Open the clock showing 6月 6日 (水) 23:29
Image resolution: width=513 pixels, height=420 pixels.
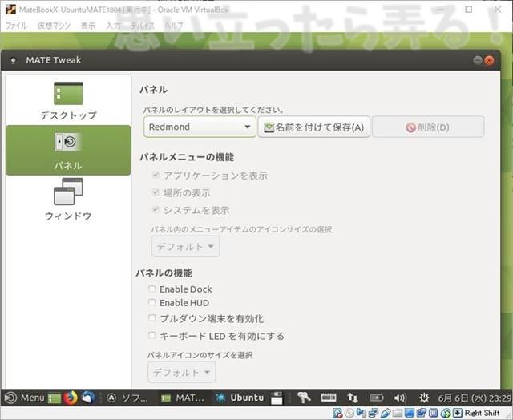tap(475, 398)
